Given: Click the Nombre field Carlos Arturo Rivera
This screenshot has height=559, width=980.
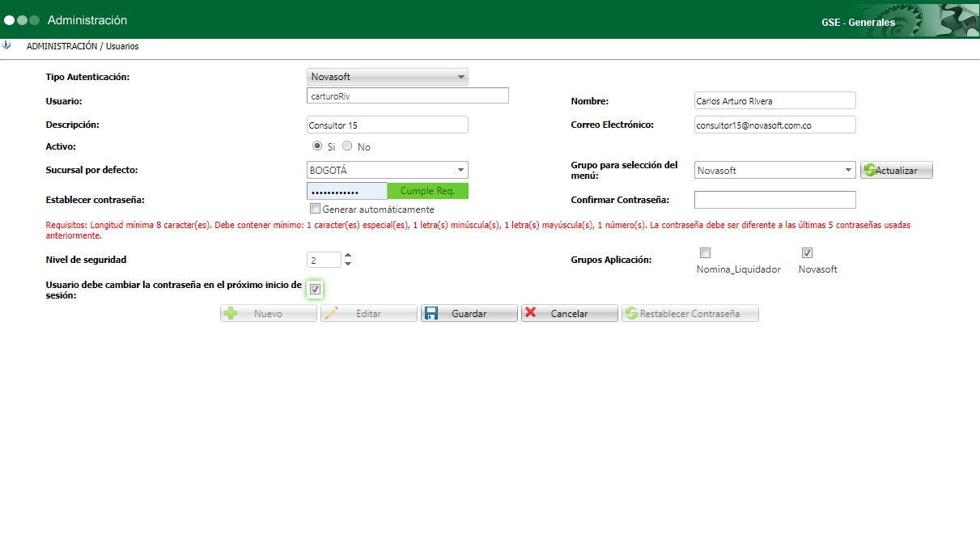Looking at the screenshot, I should tap(775, 101).
